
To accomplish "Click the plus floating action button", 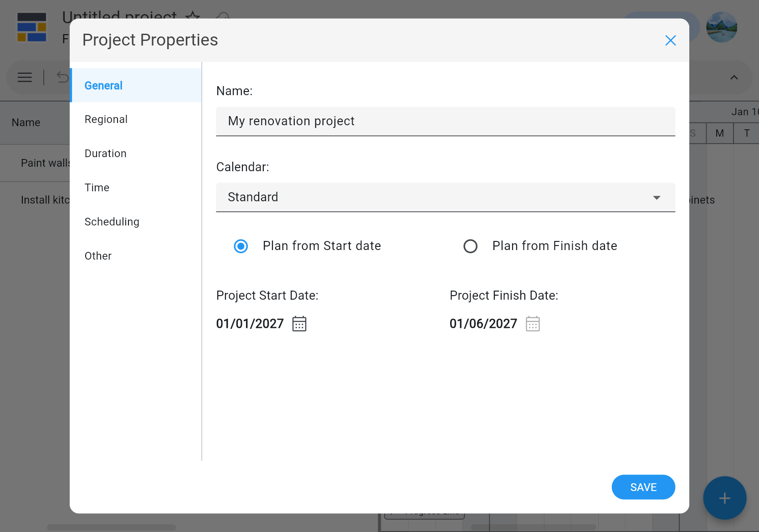I will point(724,498).
